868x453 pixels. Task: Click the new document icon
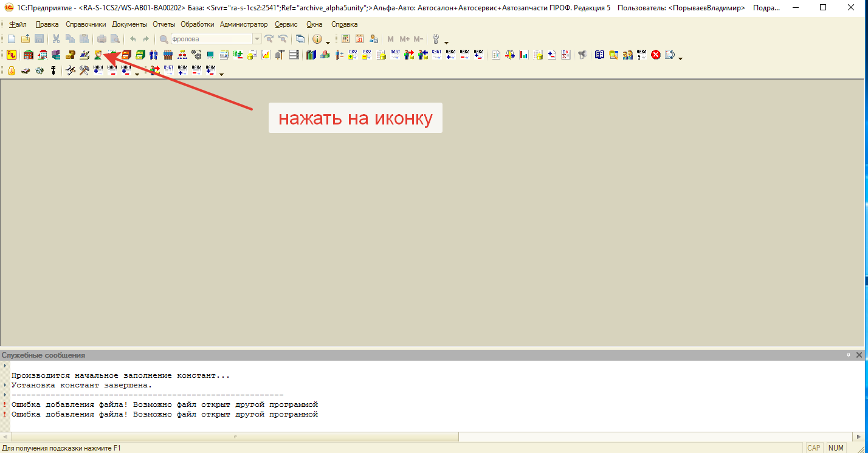point(11,39)
